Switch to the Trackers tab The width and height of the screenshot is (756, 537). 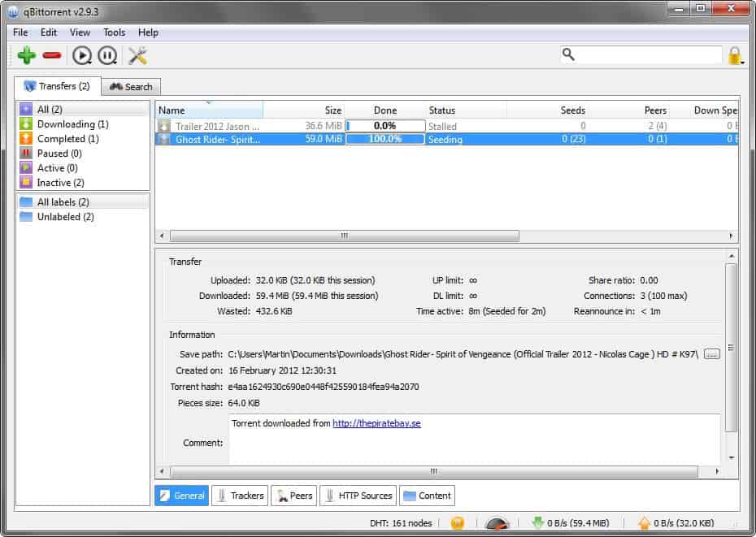coord(240,496)
